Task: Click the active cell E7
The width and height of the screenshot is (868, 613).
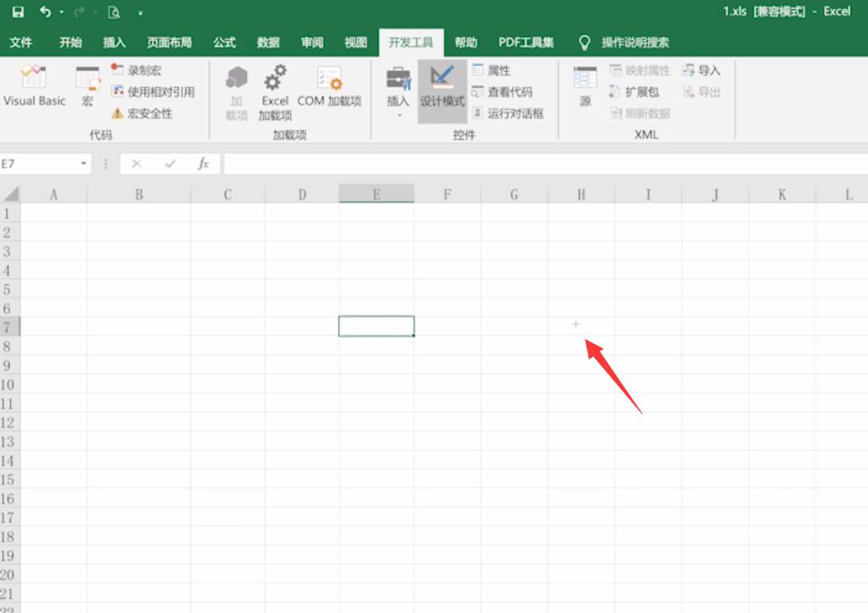Action: [377, 326]
